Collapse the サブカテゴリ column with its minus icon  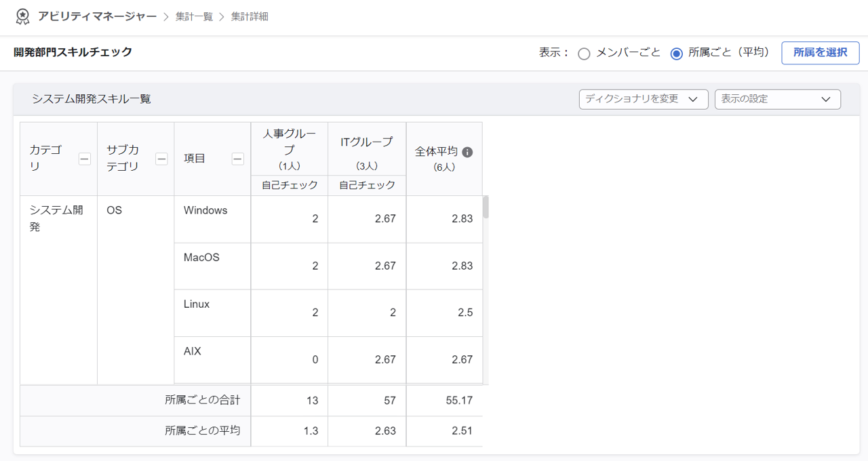pyautogui.click(x=161, y=159)
